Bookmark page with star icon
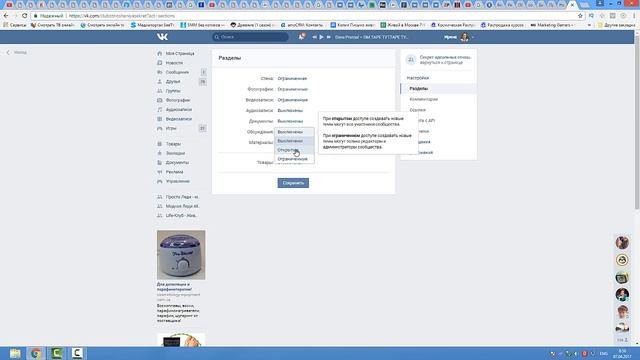 (580, 16)
